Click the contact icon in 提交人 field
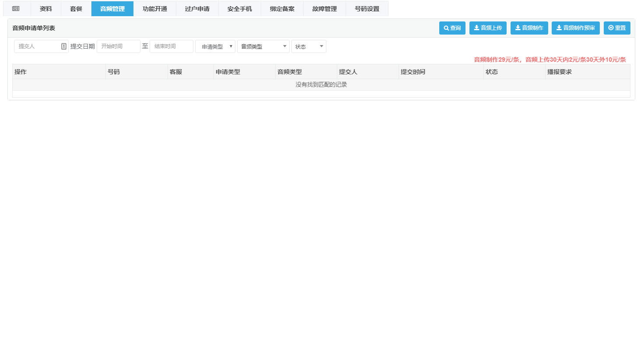The height and width of the screenshot is (337, 644). click(x=64, y=46)
